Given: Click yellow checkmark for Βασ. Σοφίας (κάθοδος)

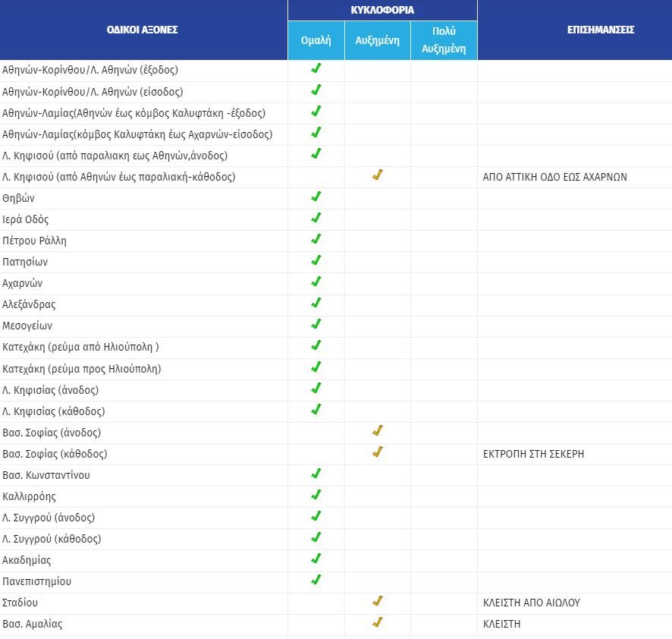Looking at the screenshot, I should click(x=378, y=452).
